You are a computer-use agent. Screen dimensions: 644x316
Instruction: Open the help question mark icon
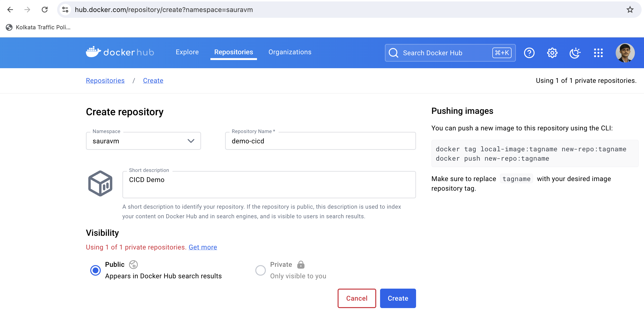point(529,53)
